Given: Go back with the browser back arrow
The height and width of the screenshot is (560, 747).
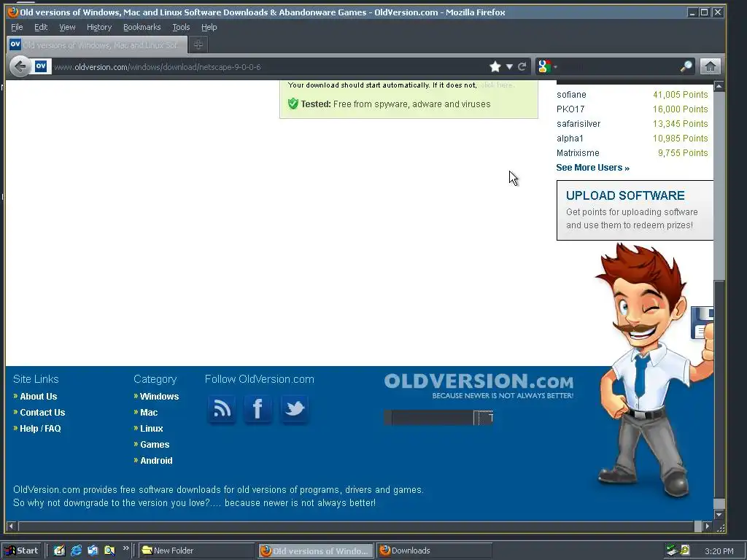Looking at the screenshot, I should point(20,66).
